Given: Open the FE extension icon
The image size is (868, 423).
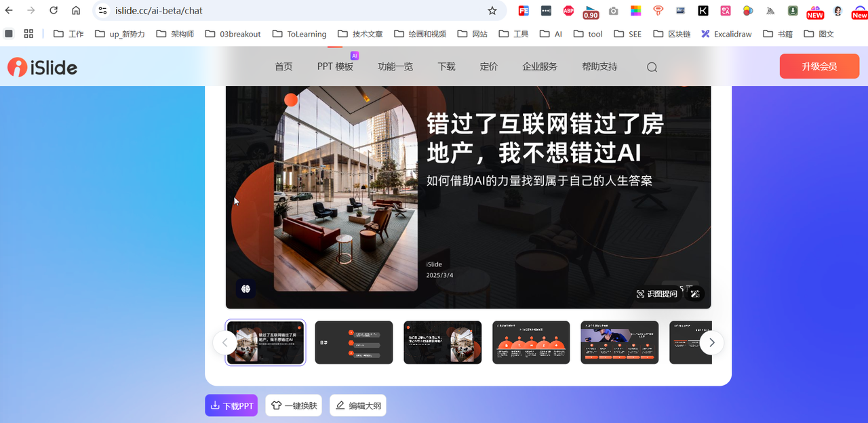Looking at the screenshot, I should (524, 11).
